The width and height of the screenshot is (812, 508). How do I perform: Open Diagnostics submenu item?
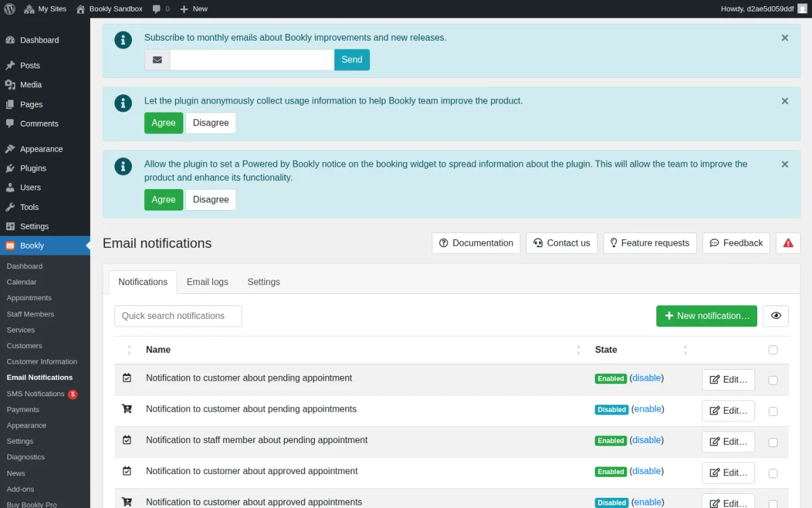pyautogui.click(x=26, y=457)
